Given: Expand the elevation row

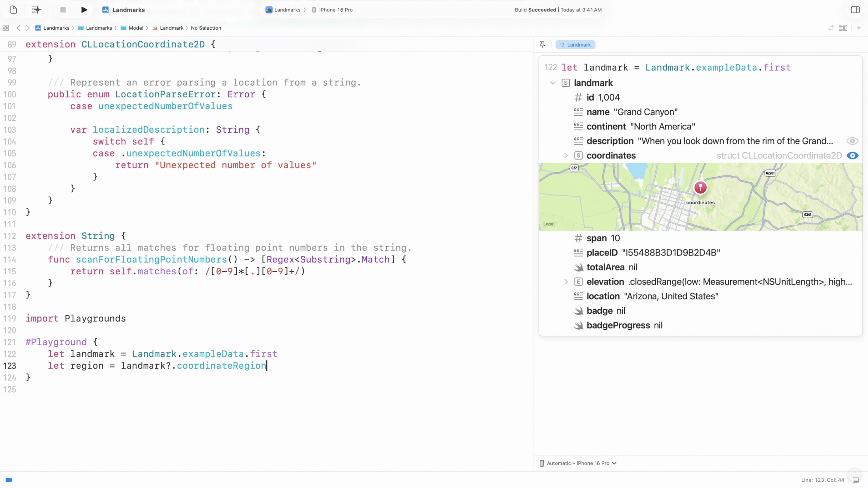Looking at the screenshot, I should click(566, 282).
